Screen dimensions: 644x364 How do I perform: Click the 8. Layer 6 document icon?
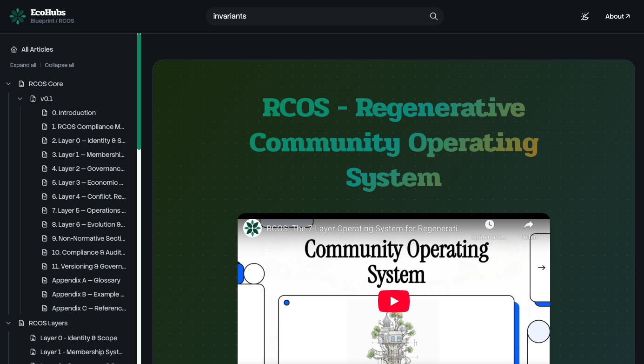(x=45, y=224)
